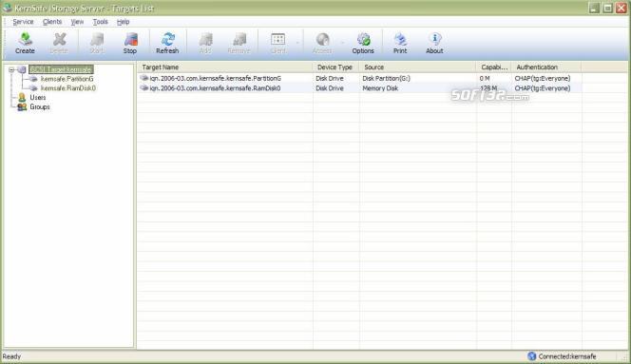
Task: Print the targets list
Action: [400, 43]
